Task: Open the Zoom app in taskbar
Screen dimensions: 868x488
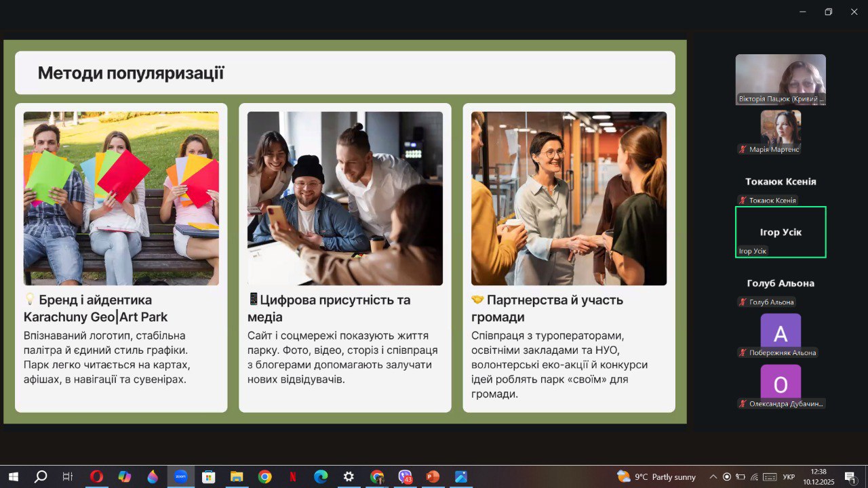Action: click(180, 476)
